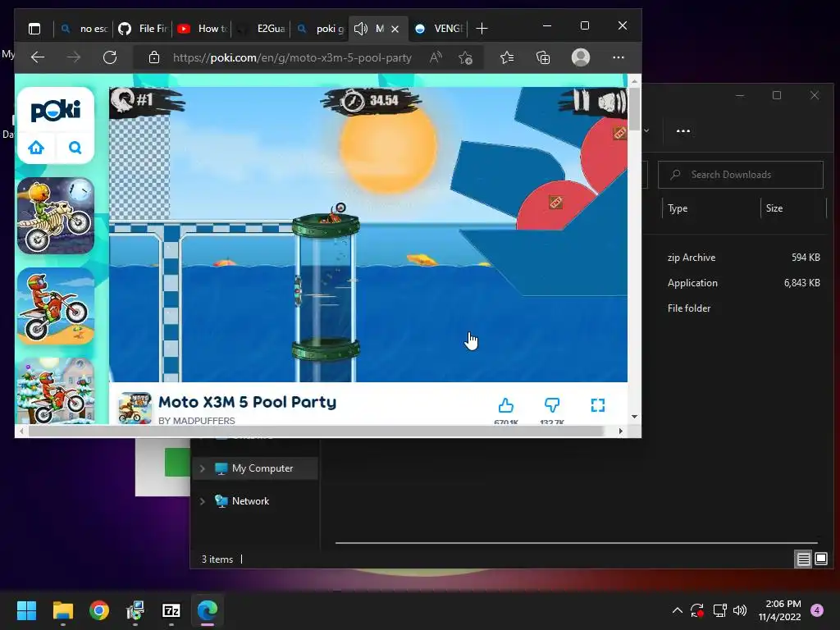Switch to the VENGE tab

[439, 29]
